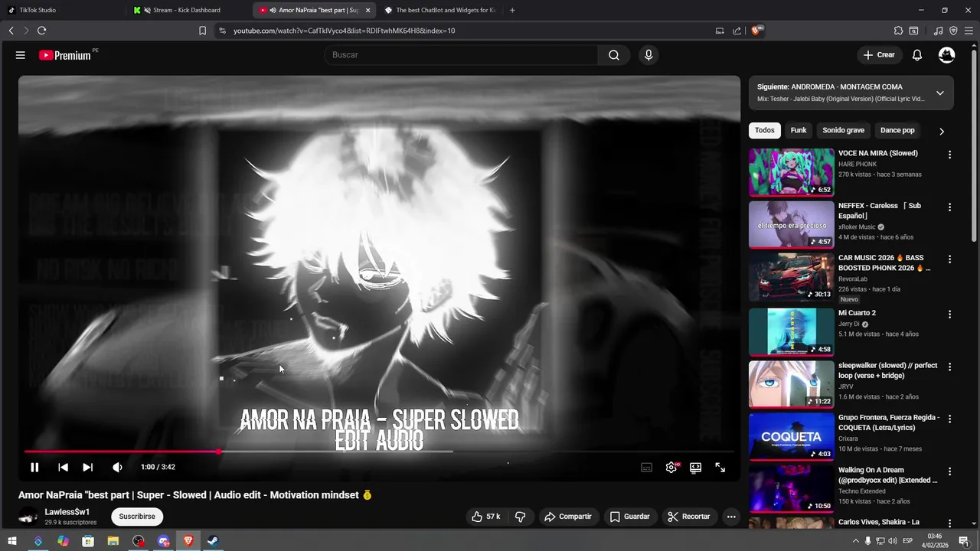Open options for Walking On A Dream video
This screenshot has width=980, height=551.
tap(949, 471)
